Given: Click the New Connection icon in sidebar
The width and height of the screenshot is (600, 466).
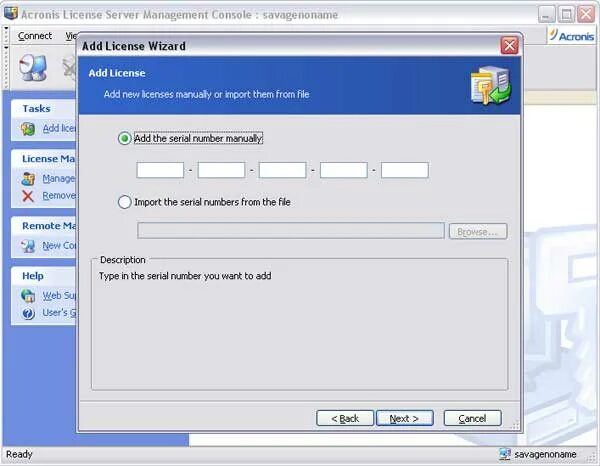Looking at the screenshot, I should pos(28,246).
